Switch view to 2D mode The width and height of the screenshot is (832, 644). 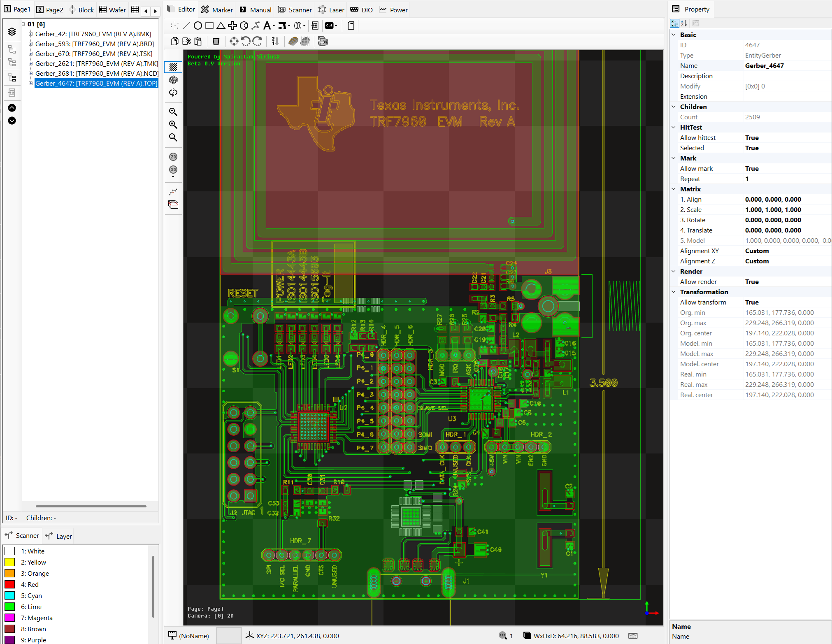(173, 157)
